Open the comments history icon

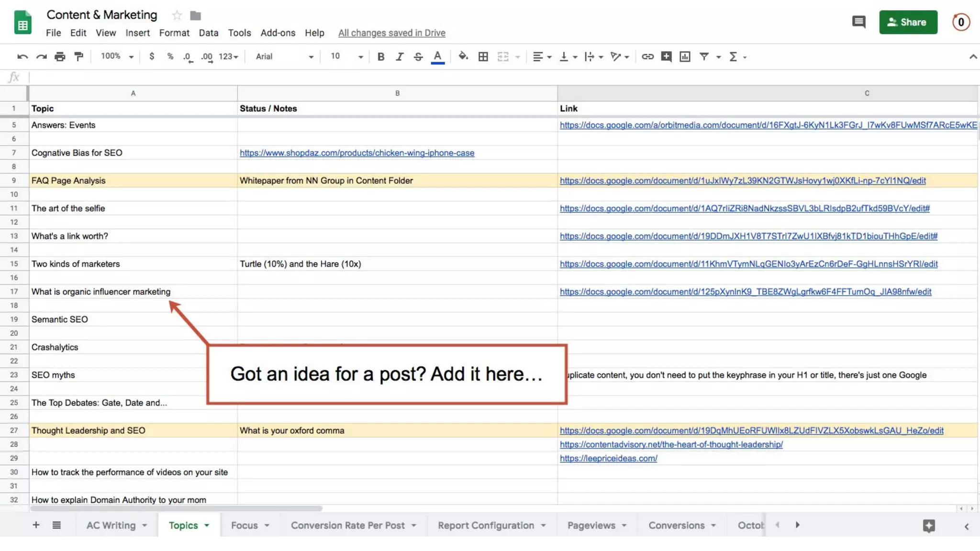click(x=858, y=22)
